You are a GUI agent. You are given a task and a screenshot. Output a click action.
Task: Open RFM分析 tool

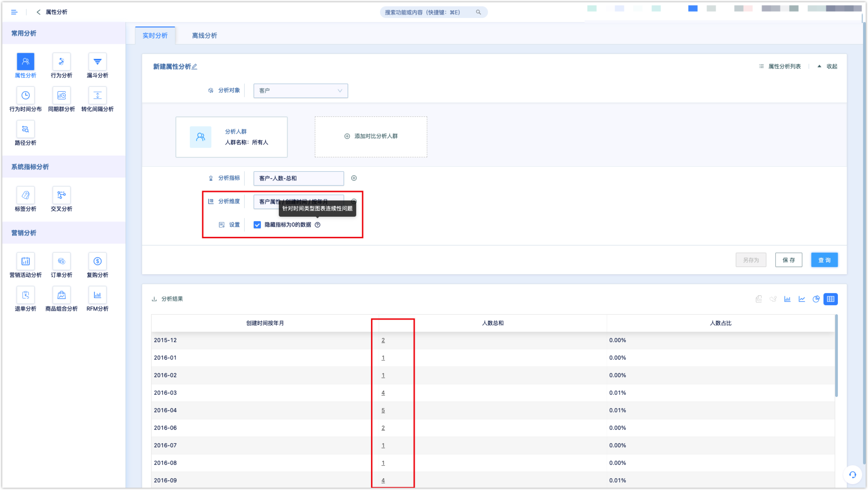(97, 299)
